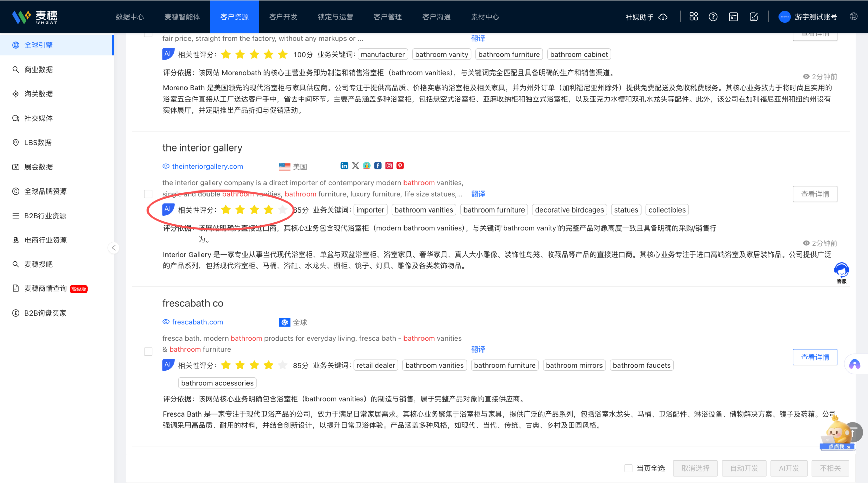Image resolution: width=868 pixels, height=483 pixels.
Task: Click 查看详情 for frescabath co
Action: pos(815,357)
